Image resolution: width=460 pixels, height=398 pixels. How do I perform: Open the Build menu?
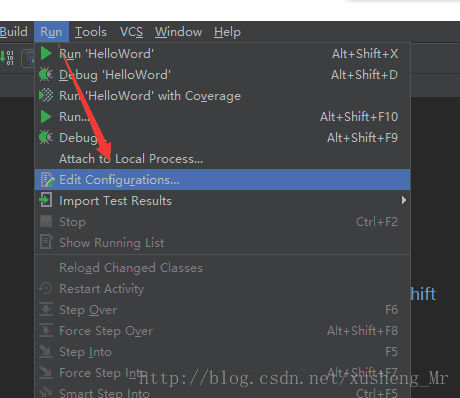point(14,32)
